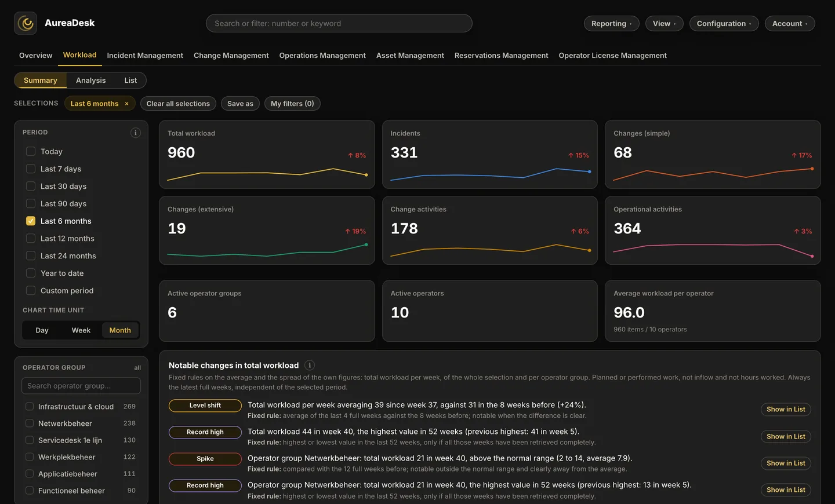Open the List sub-tab
835x504 pixels.
click(x=130, y=81)
